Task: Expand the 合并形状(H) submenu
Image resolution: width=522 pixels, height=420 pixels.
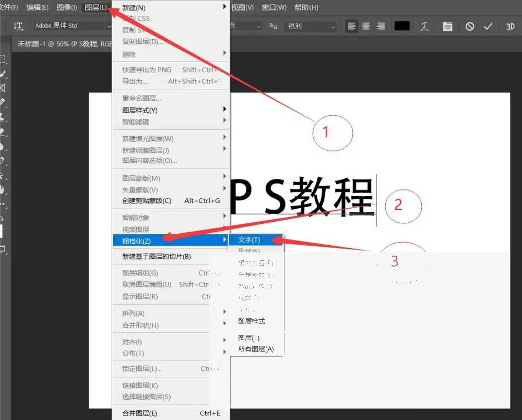Action: tap(171, 325)
